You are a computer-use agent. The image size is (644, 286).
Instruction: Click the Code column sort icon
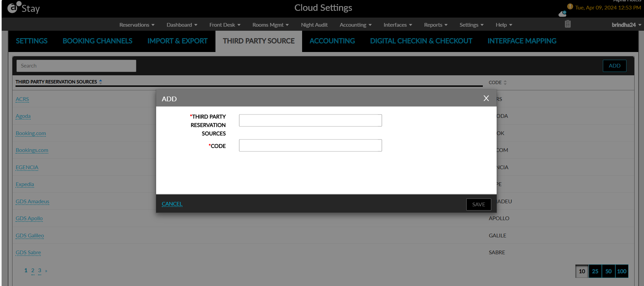click(505, 82)
